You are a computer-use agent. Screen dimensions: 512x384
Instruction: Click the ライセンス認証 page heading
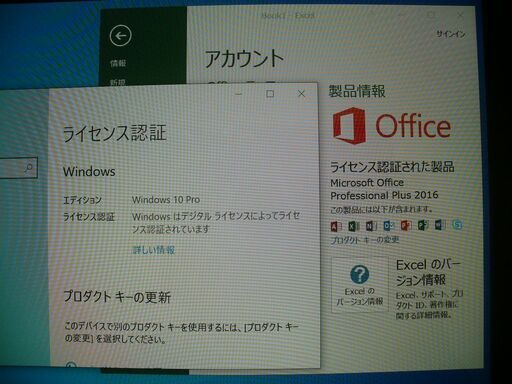pos(115,133)
